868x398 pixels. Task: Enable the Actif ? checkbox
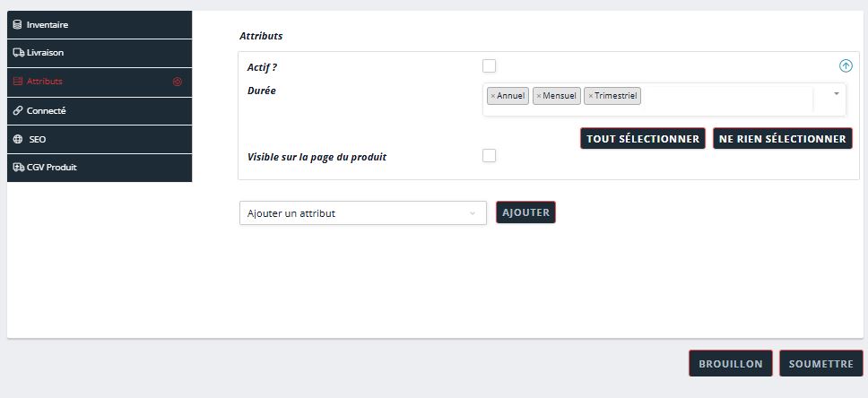tap(489, 65)
